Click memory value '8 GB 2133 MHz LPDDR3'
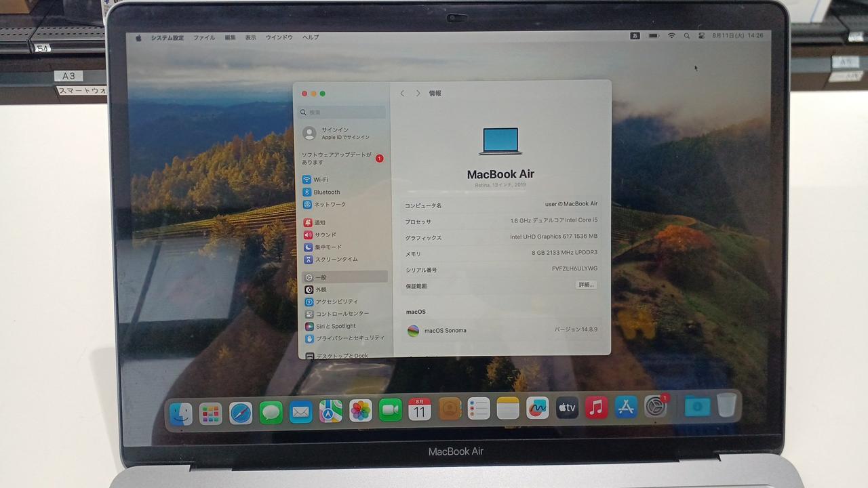 (565, 253)
